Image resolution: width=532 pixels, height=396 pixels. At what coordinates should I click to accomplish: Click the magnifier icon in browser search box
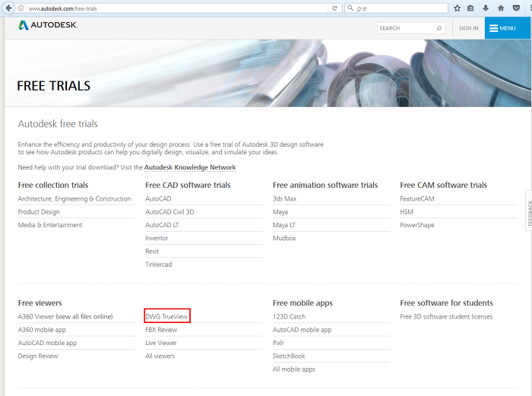[x=350, y=8]
